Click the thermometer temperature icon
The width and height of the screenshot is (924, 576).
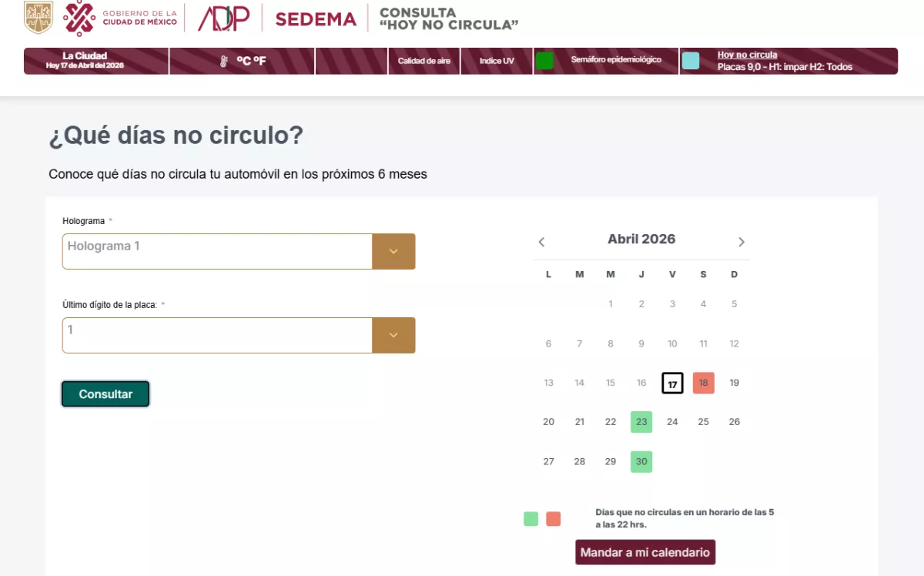click(223, 61)
